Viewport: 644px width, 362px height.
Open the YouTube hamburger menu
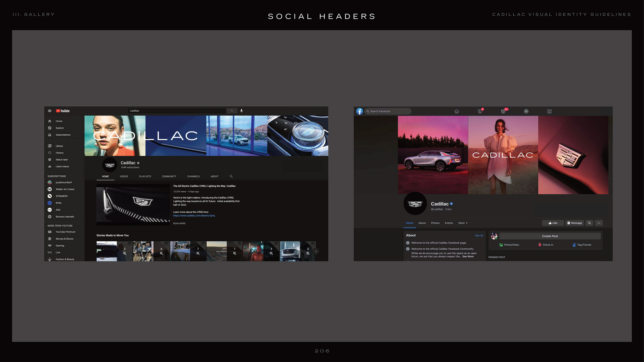49,111
